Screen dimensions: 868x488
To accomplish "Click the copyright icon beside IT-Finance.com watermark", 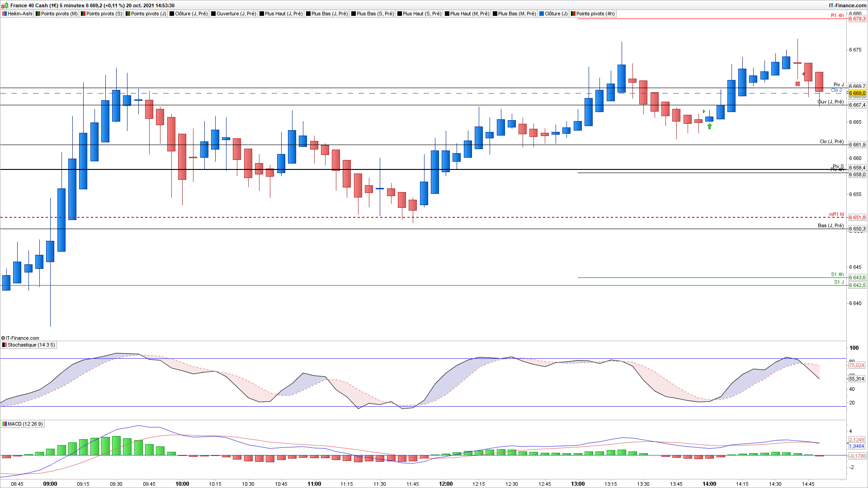I will pos(3,338).
